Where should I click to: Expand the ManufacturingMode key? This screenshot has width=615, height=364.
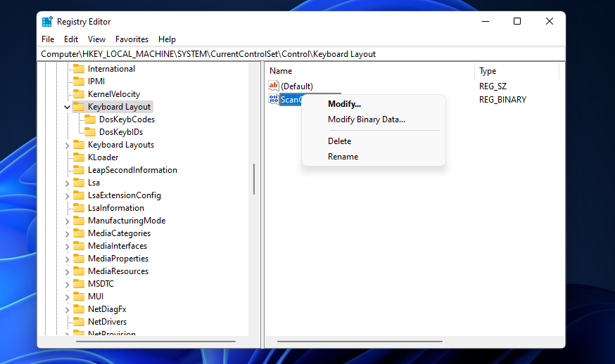click(67, 221)
